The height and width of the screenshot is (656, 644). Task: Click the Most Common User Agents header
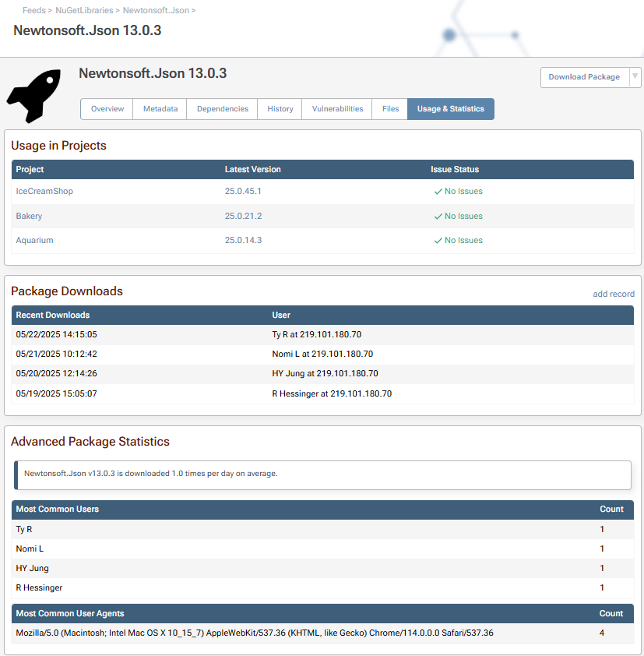(70, 613)
